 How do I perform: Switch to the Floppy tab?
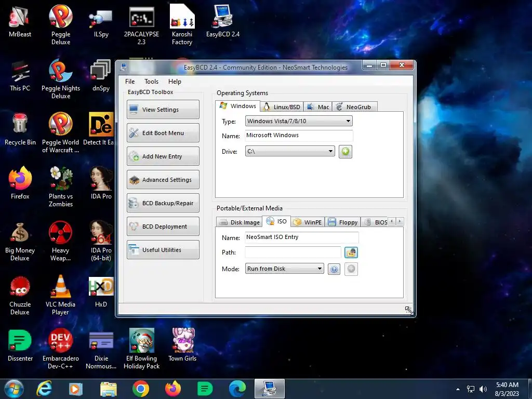343,222
